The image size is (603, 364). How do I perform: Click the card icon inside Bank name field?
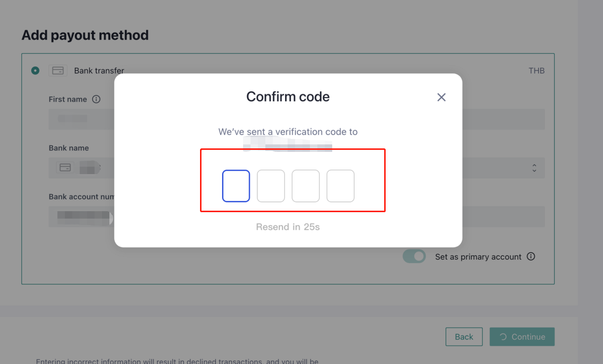click(x=65, y=168)
